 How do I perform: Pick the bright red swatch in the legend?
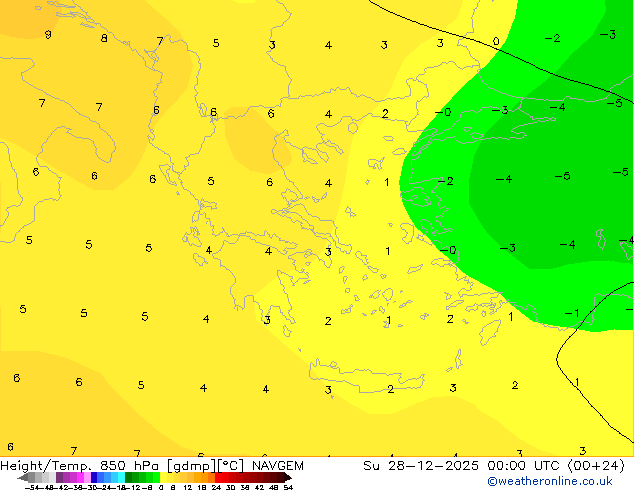218,477
